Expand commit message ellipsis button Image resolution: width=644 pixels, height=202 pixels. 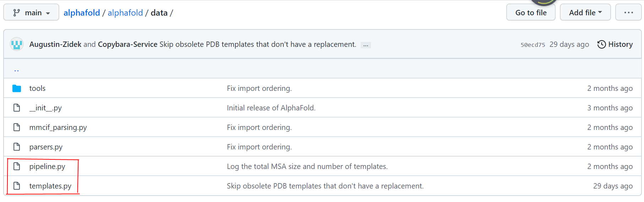point(366,45)
